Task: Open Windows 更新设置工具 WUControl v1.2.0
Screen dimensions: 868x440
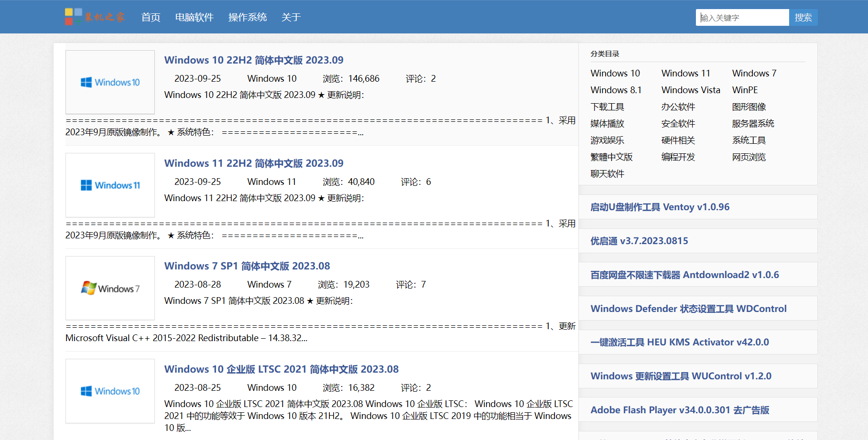Action: pos(681,376)
